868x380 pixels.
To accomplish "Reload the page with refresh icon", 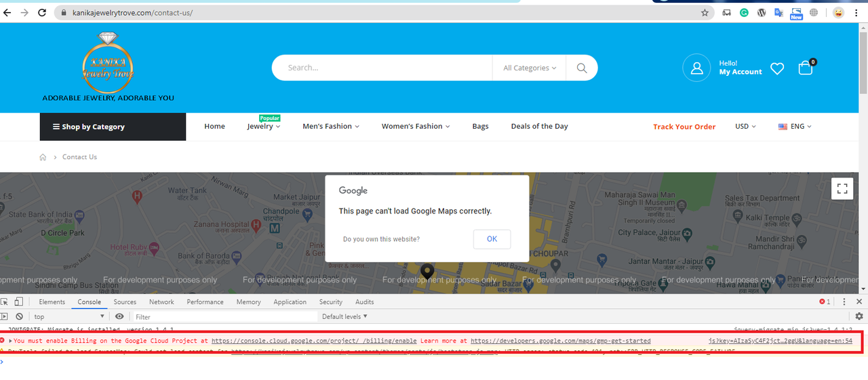I will tap(42, 12).
